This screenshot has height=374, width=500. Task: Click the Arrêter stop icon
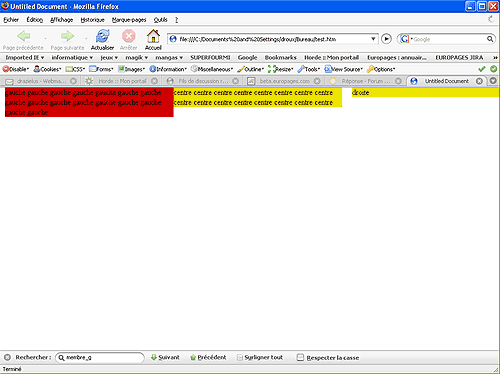(x=128, y=36)
